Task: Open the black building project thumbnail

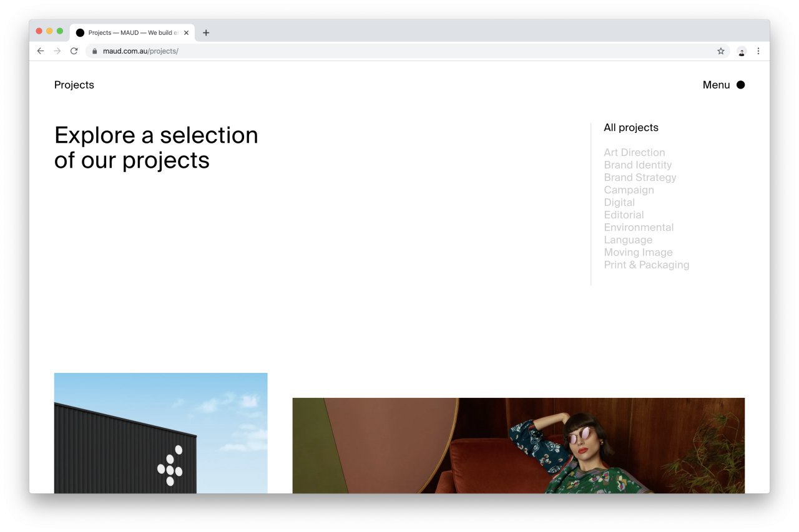Action: point(160,433)
